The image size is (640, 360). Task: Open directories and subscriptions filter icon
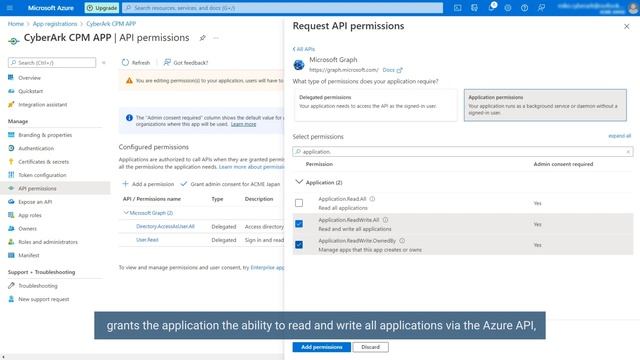(x=474, y=8)
